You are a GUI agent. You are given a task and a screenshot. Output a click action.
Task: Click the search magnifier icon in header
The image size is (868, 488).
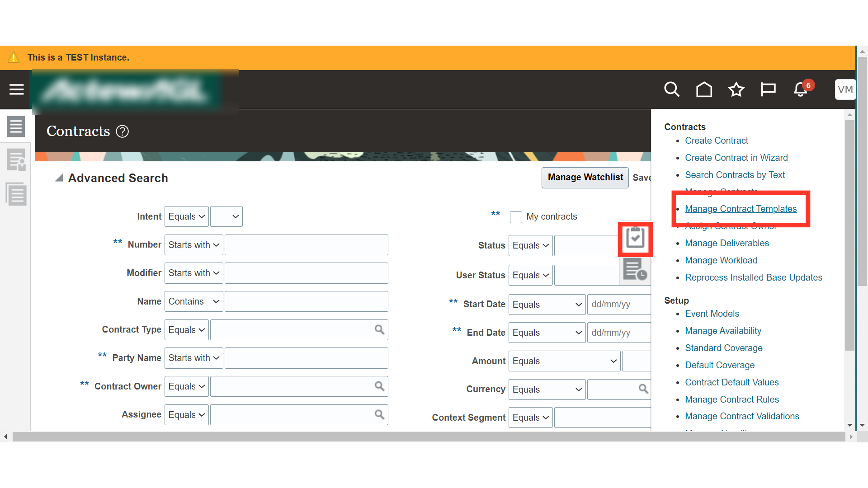tap(672, 89)
